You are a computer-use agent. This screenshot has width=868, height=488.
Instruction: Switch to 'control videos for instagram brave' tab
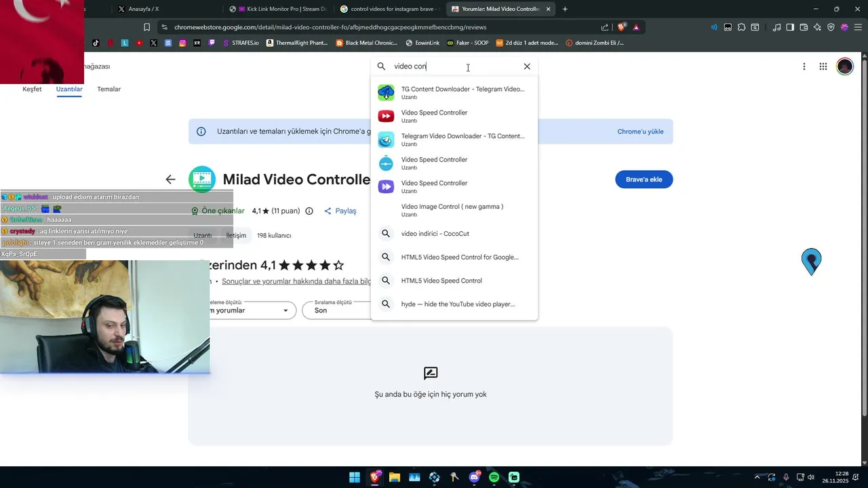(390, 9)
